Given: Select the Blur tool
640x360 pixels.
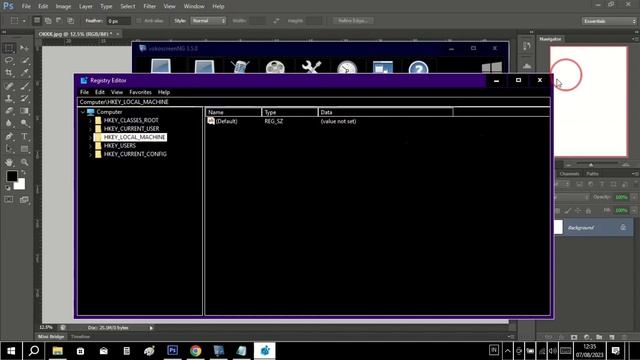Looking at the screenshot, I should [x=9, y=123].
